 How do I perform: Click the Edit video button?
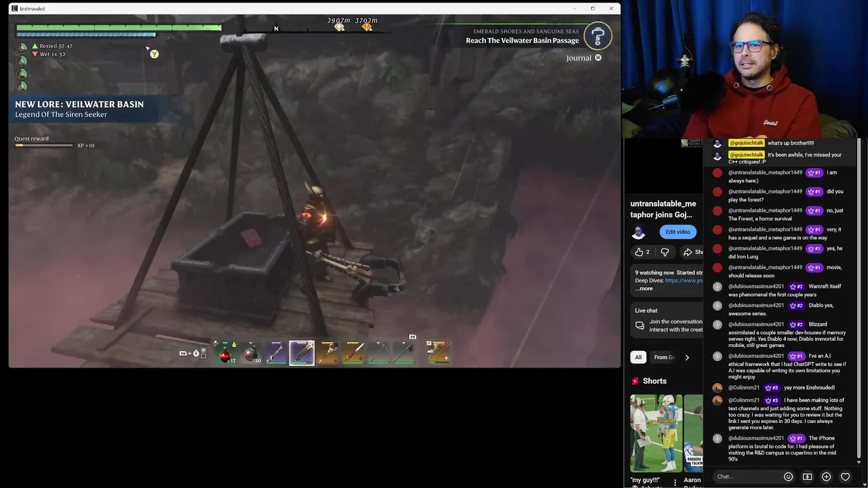pos(677,232)
